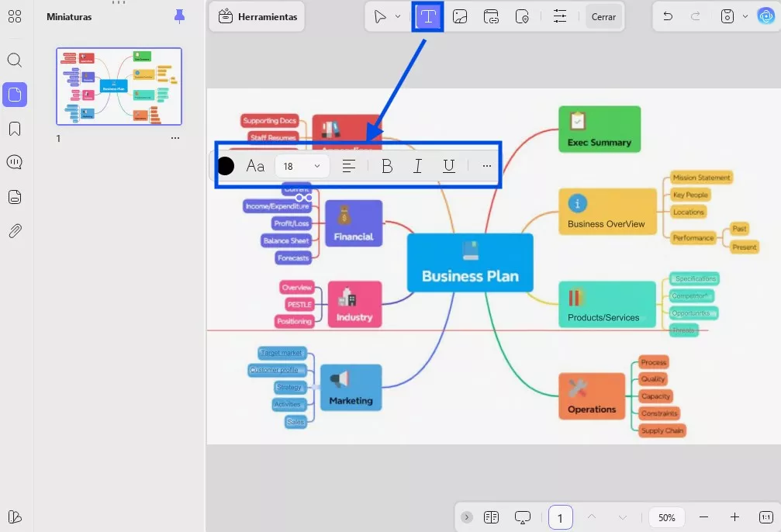The image size is (781, 532).
Task: Select the Image insert tool
Action: (x=460, y=16)
